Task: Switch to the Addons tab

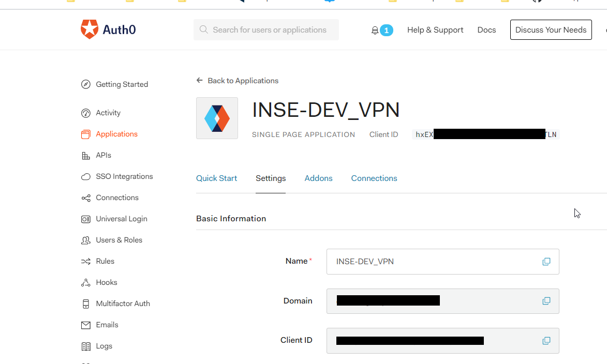Action: pos(318,178)
